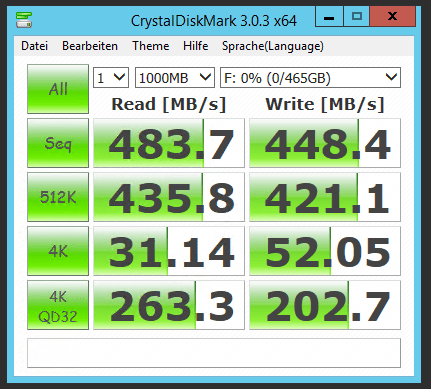Click the empty comment field at bottom
Viewport: 431px width, 389px height.
coord(214,353)
